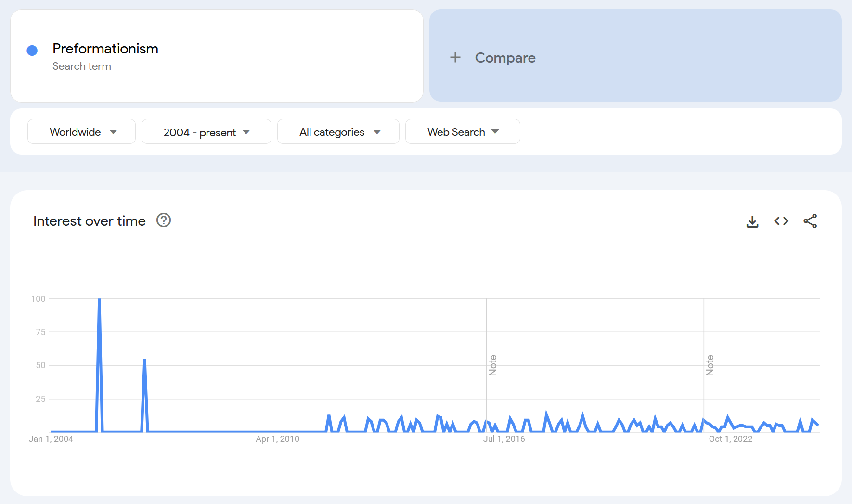
Task: Open the All categories dropdown
Action: click(338, 132)
